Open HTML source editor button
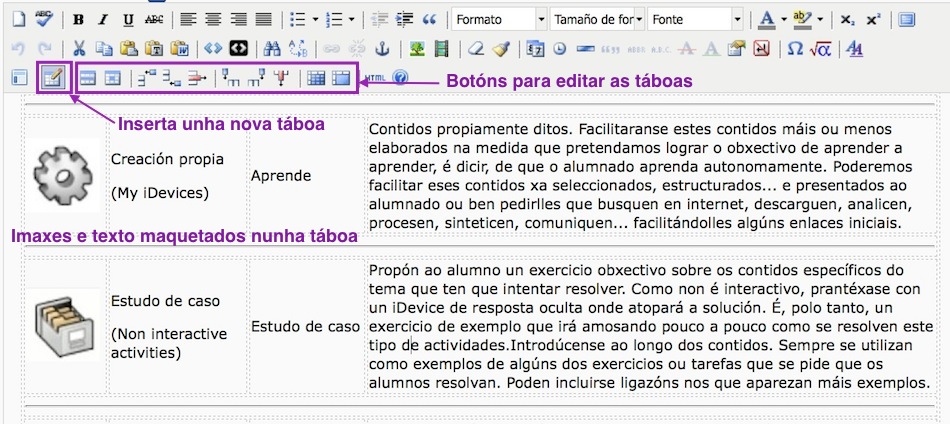Viewport: 950px width, 424px height. [376, 78]
